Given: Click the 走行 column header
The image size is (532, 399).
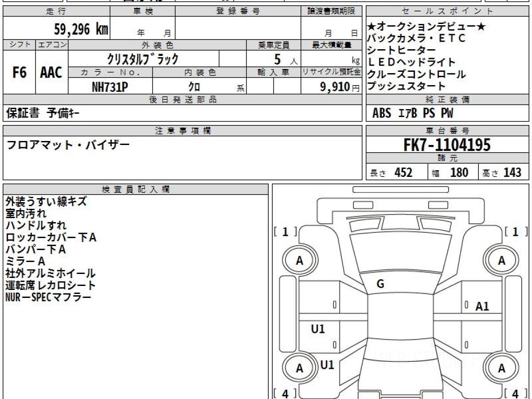Looking at the screenshot, I should (56, 12).
